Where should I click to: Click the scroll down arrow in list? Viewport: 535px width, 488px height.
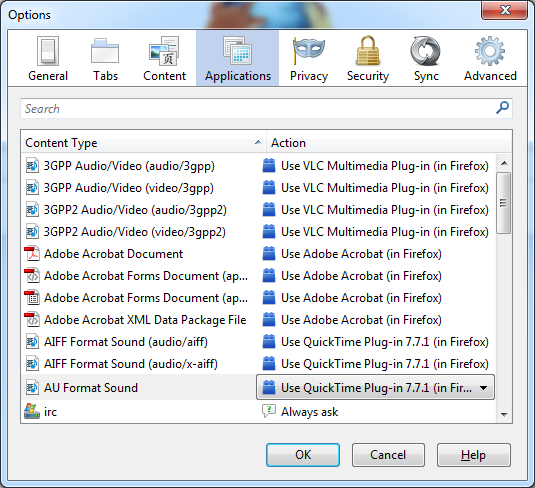pos(504,414)
